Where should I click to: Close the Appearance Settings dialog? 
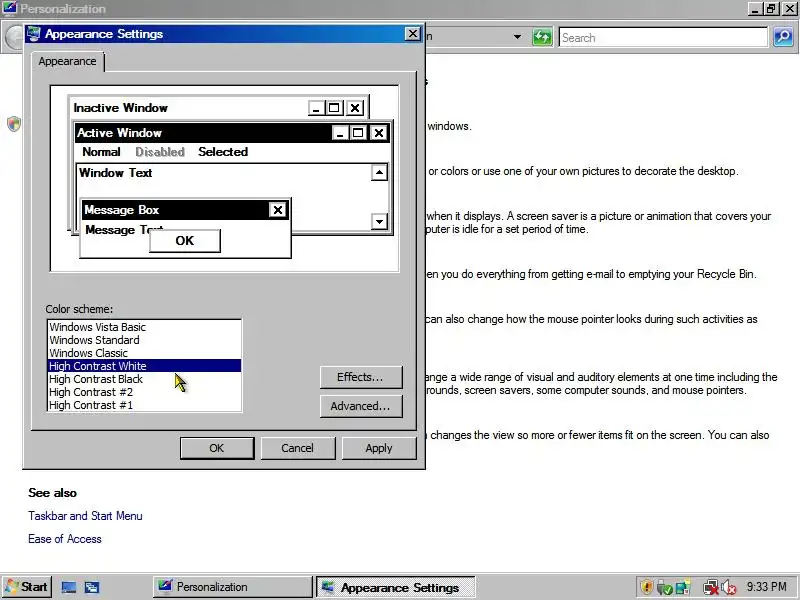pos(412,34)
